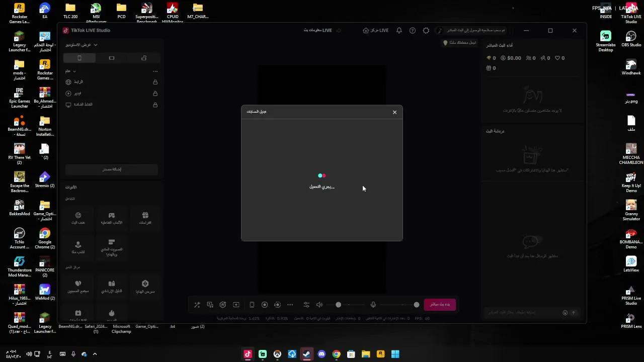Screen dimensions: 644x362
Task: Click the send message arrow button
Action: click(573, 313)
